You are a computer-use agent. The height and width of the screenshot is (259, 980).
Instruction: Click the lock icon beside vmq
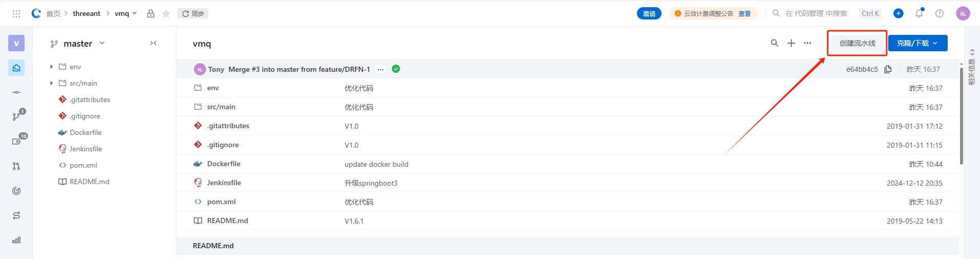pos(151,14)
